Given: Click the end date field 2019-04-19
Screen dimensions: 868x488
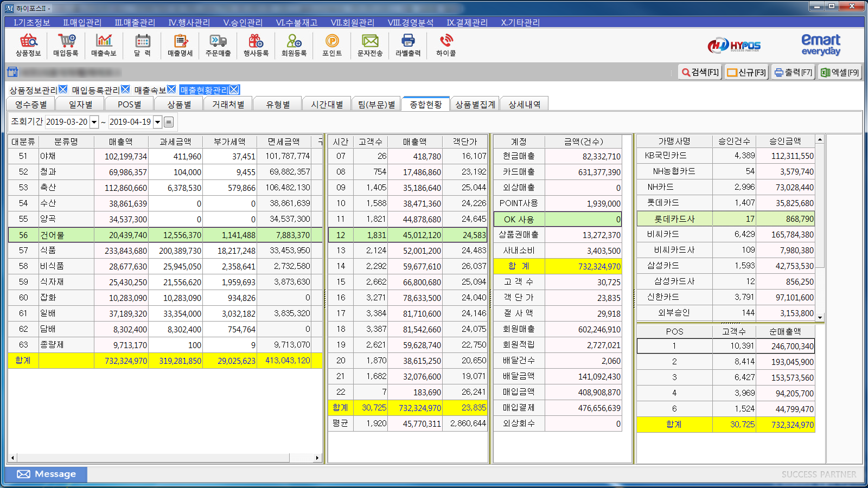Looking at the screenshot, I should (x=130, y=122).
